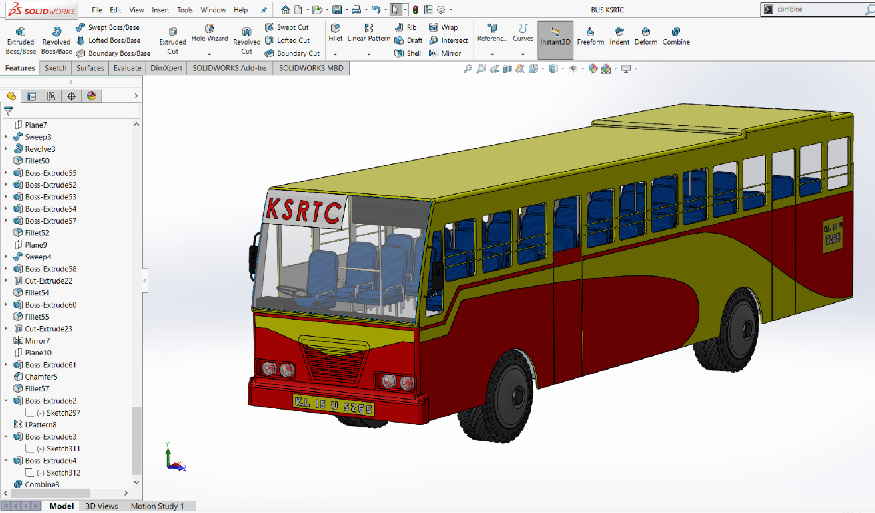Open the Freeform tool
This screenshot has height=513, width=875.
tap(590, 36)
